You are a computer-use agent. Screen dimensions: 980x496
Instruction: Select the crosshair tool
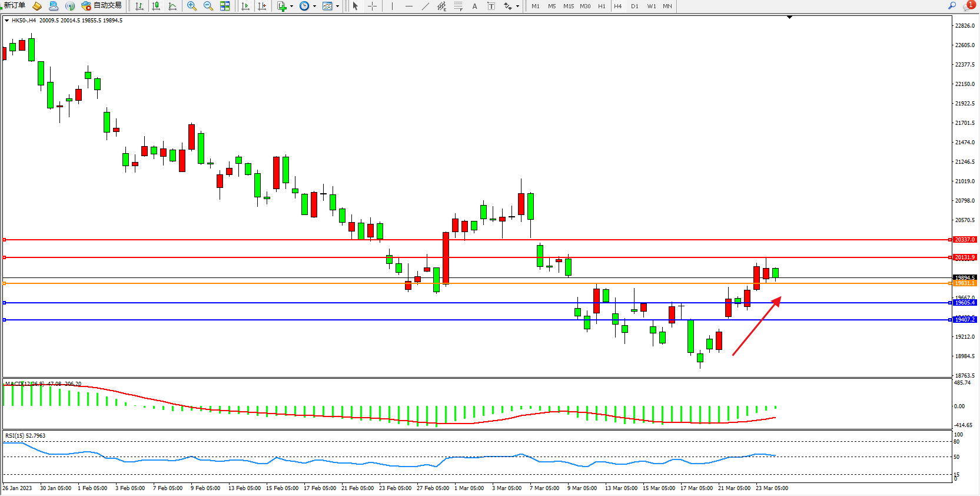click(372, 6)
